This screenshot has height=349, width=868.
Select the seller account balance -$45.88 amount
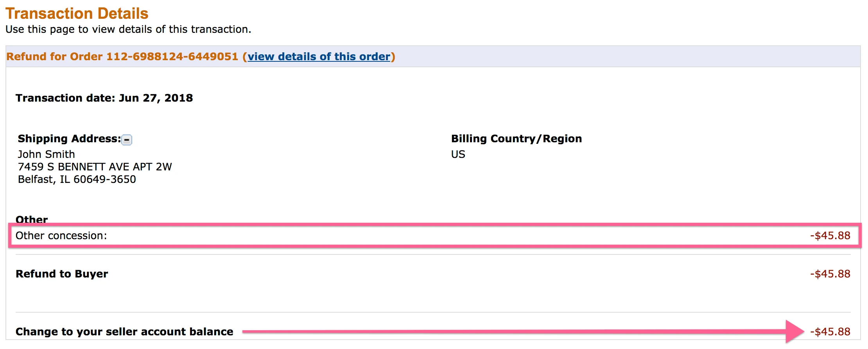coord(830,332)
